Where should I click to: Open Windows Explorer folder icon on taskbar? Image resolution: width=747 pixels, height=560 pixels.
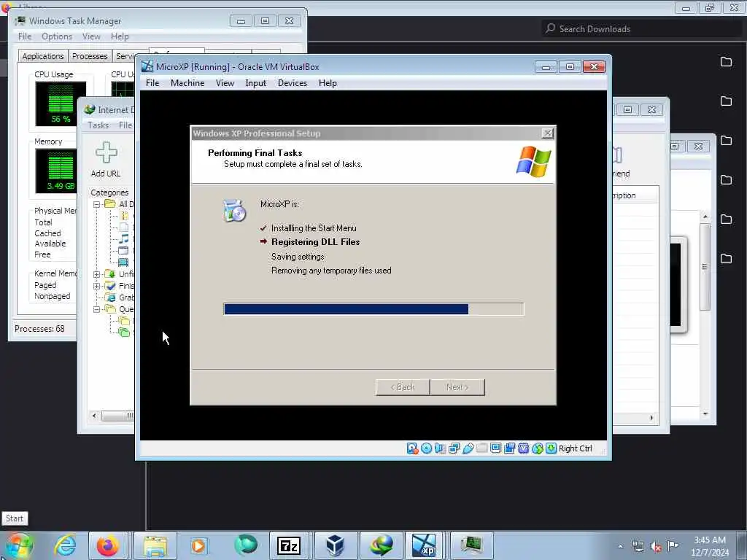(x=155, y=545)
